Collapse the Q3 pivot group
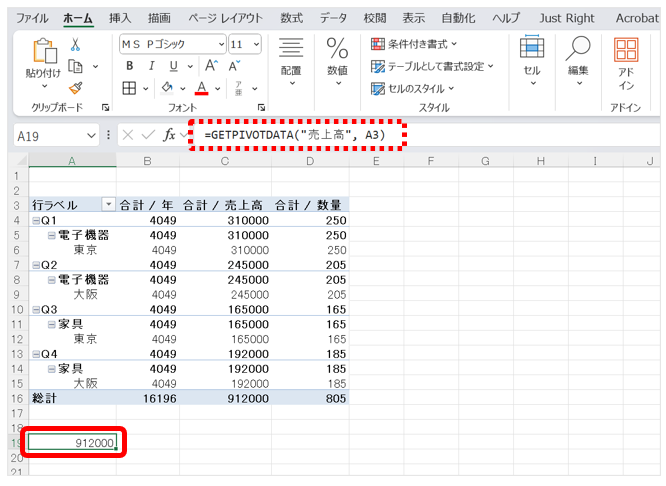The height and width of the screenshot is (486, 666). tap(36, 310)
